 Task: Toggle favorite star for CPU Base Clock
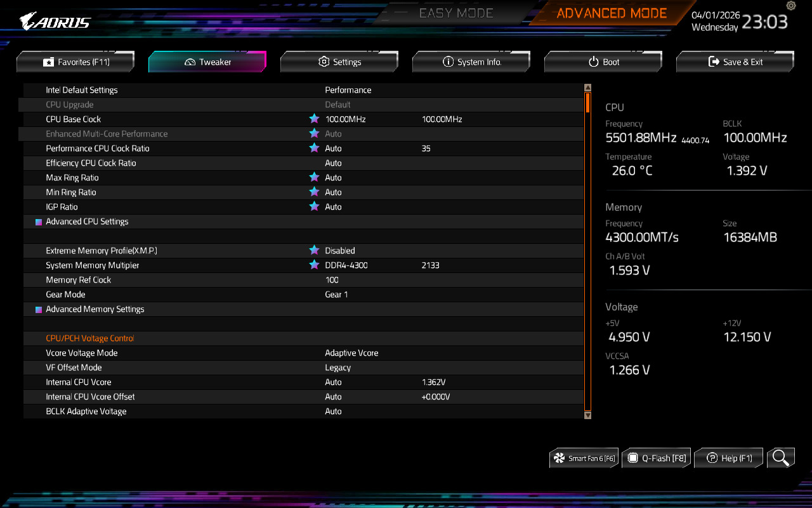pyautogui.click(x=314, y=119)
